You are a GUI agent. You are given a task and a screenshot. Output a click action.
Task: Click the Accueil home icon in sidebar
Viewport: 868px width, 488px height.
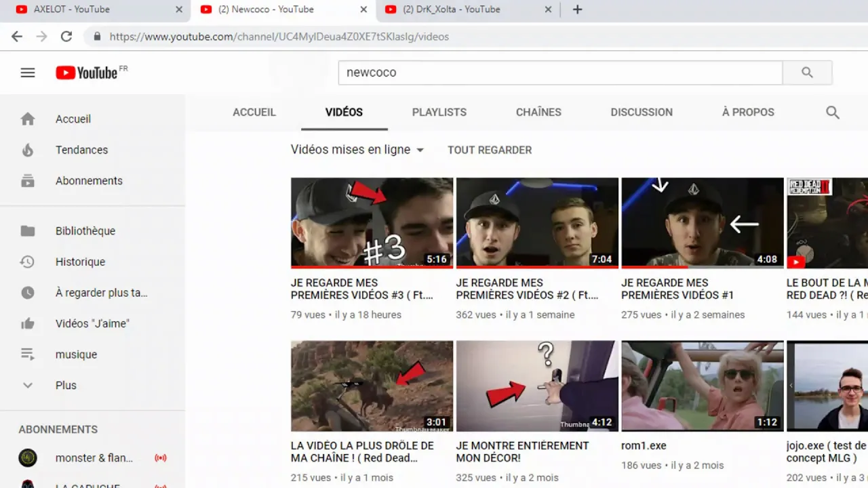tap(28, 119)
